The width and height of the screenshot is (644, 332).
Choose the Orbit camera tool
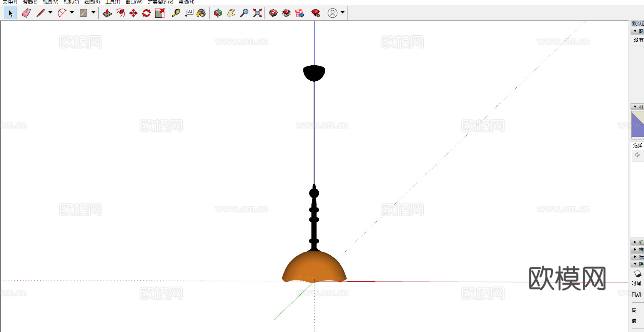click(218, 13)
